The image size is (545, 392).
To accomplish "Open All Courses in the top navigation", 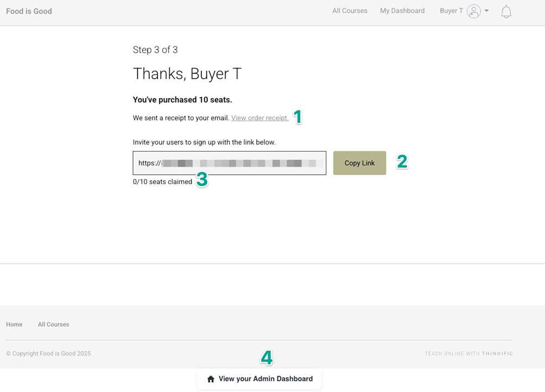I will (350, 11).
